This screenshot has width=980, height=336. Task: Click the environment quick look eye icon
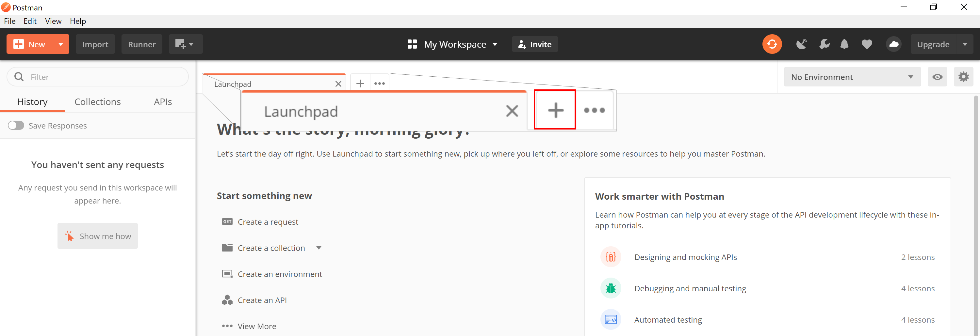click(937, 77)
